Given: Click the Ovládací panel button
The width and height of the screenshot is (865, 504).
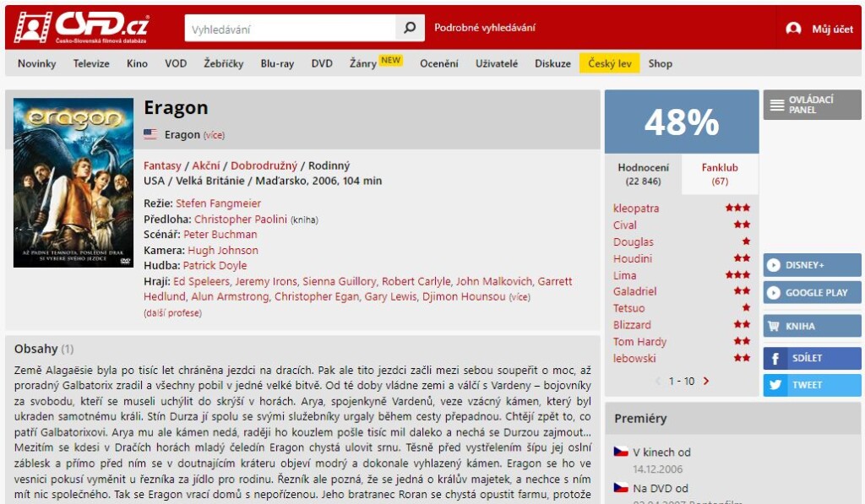Looking at the screenshot, I should (x=812, y=105).
